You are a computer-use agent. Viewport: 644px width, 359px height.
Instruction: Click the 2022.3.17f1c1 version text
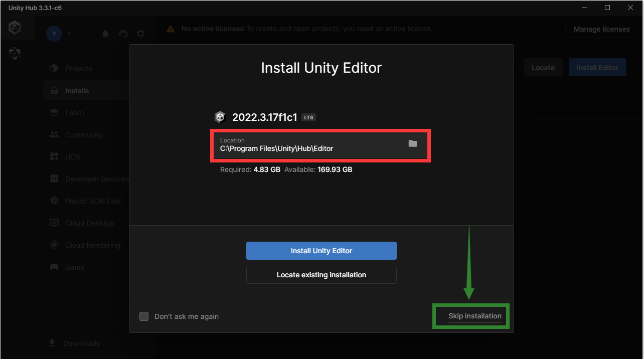pos(265,118)
